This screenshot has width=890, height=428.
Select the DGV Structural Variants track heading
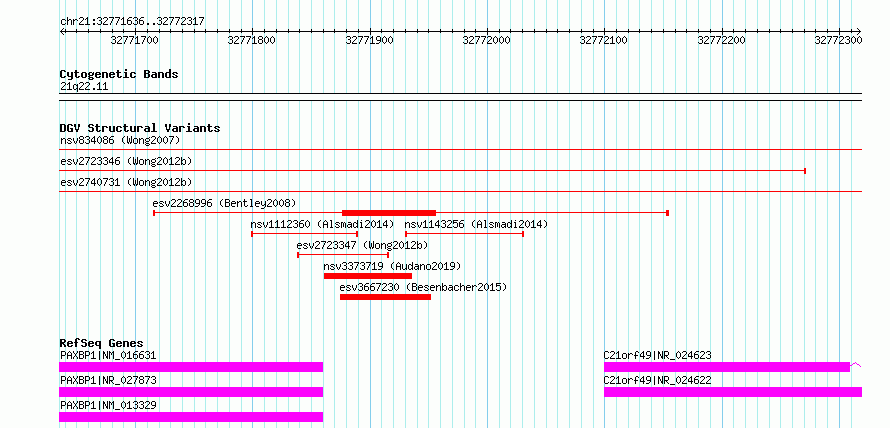click(x=140, y=128)
